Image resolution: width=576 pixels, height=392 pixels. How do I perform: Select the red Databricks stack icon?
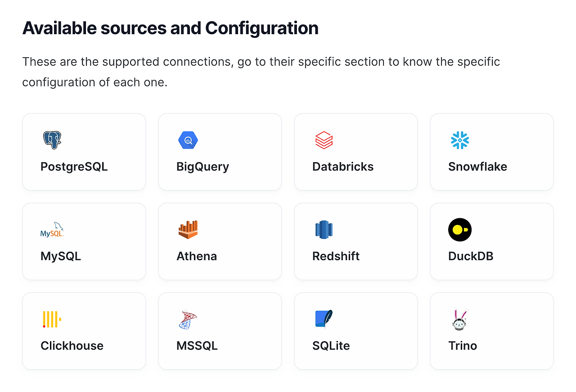coord(324,140)
